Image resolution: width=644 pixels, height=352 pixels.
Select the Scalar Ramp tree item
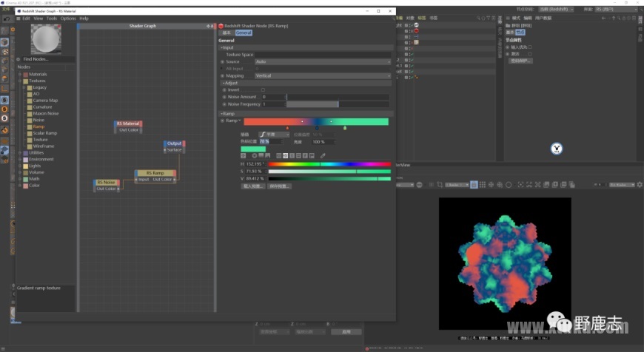pyautogui.click(x=44, y=133)
